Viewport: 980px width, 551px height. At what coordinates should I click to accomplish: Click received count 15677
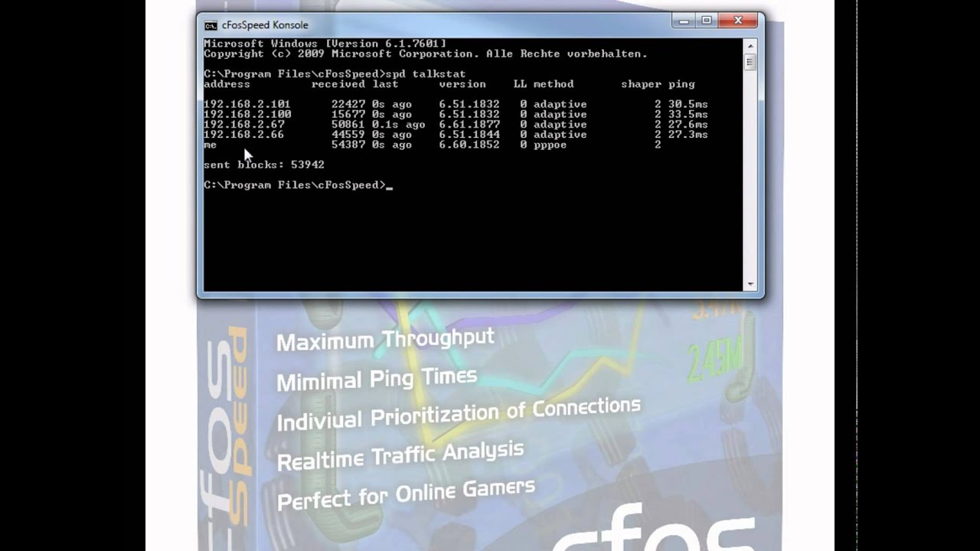(348, 114)
